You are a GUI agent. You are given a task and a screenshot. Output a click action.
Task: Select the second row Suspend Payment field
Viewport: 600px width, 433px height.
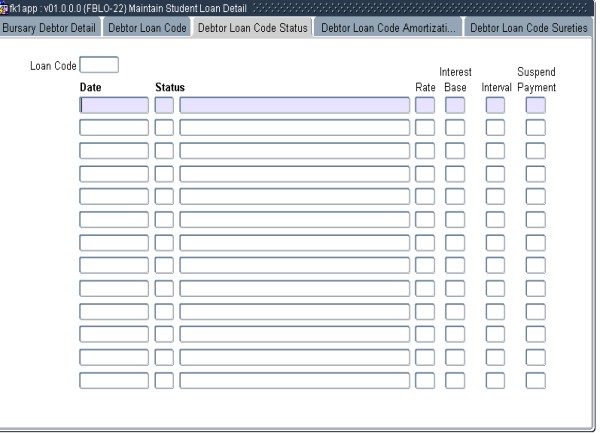(x=536, y=127)
